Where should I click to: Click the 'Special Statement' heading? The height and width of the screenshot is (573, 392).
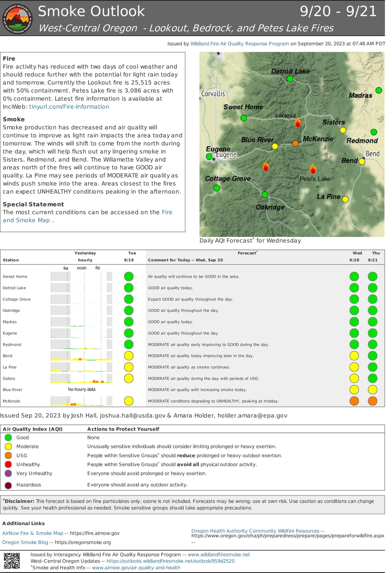point(33,204)
